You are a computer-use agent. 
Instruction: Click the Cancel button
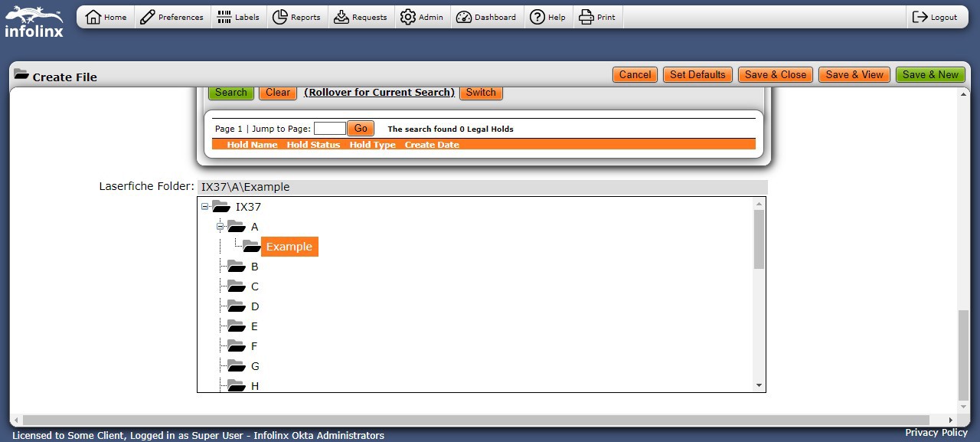click(x=635, y=74)
